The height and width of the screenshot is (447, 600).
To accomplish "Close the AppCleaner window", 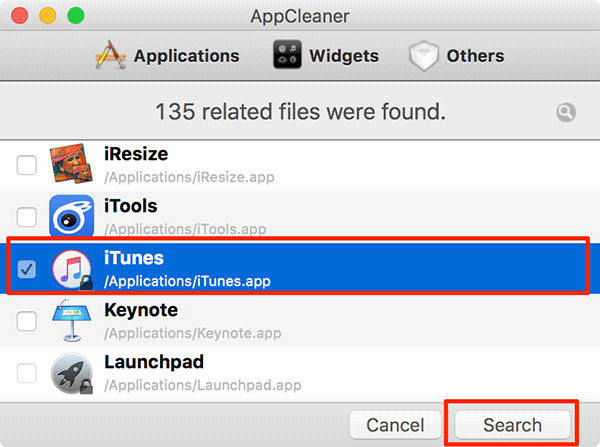I will 20,16.
